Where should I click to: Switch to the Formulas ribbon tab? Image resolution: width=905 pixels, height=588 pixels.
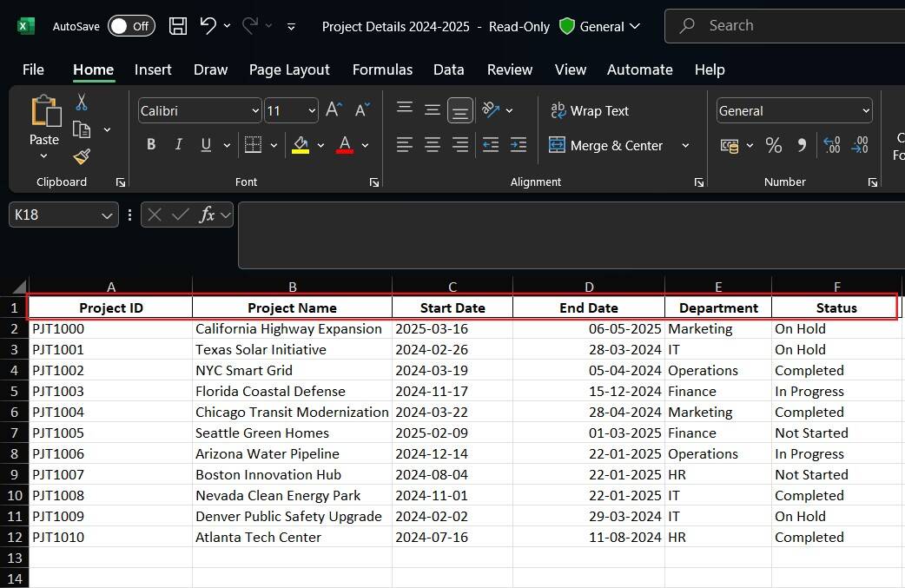click(x=382, y=69)
